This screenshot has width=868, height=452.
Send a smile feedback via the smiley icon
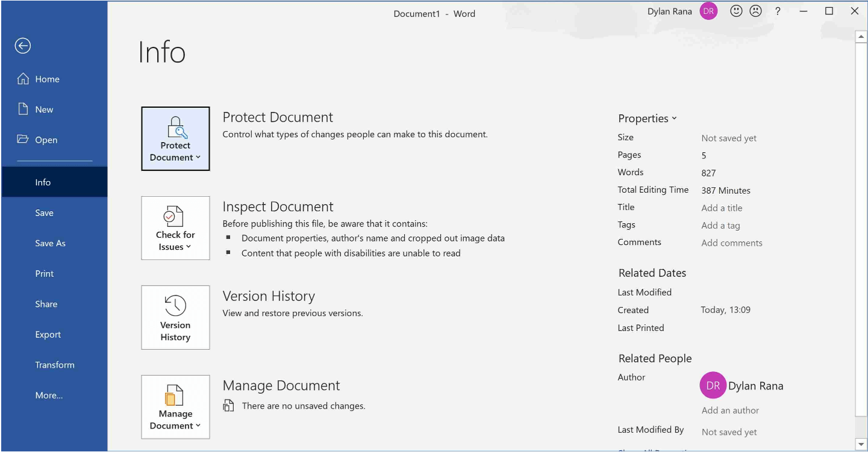[x=735, y=10]
